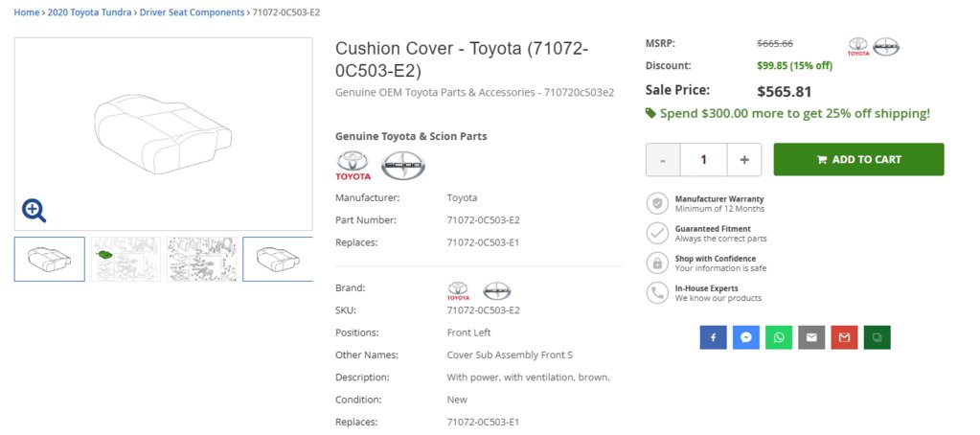Image resolution: width=980 pixels, height=435 pixels.
Task: Click 'Cover Sub Assembly Front S' text
Action: [510, 355]
